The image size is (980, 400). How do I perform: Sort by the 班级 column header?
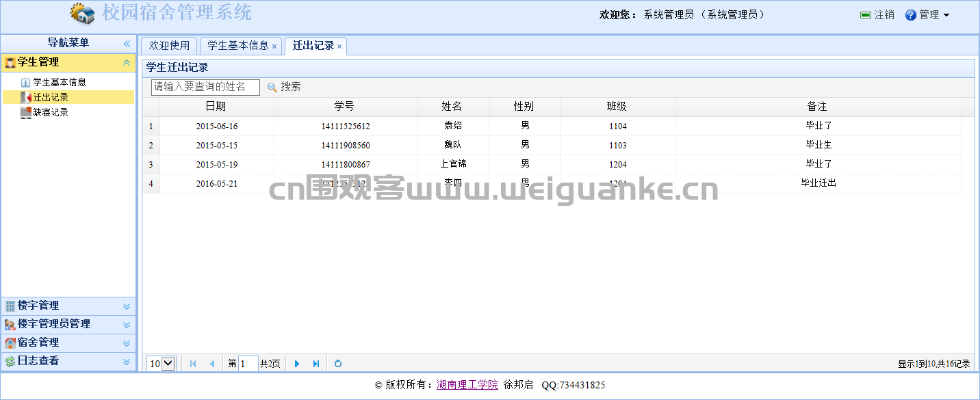click(617, 107)
